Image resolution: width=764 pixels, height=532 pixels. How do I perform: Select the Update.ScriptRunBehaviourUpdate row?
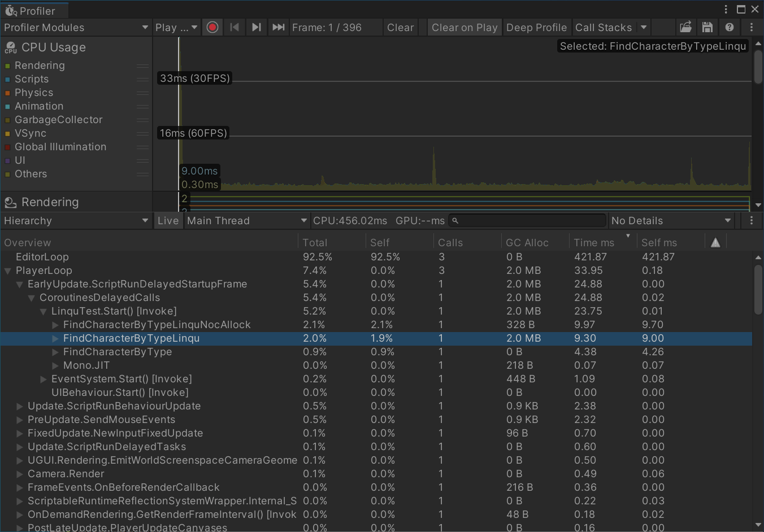point(376,406)
